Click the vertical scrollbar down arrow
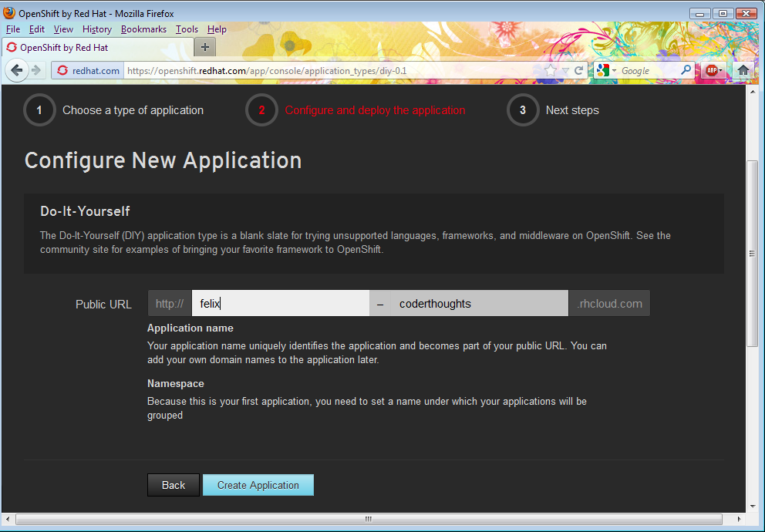This screenshot has height=532, width=765. [x=752, y=506]
